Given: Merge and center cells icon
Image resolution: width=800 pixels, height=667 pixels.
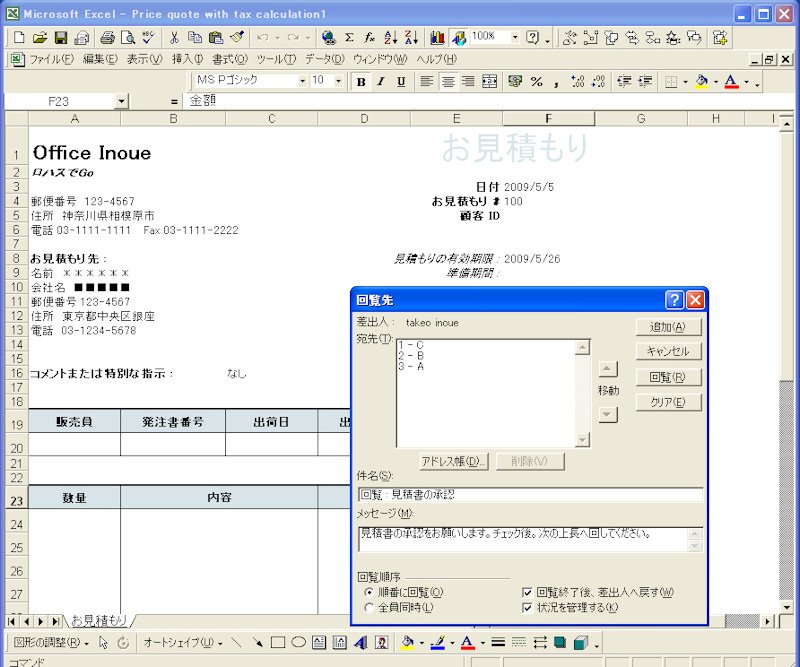Looking at the screenshot, I should [x=489, y=82].
